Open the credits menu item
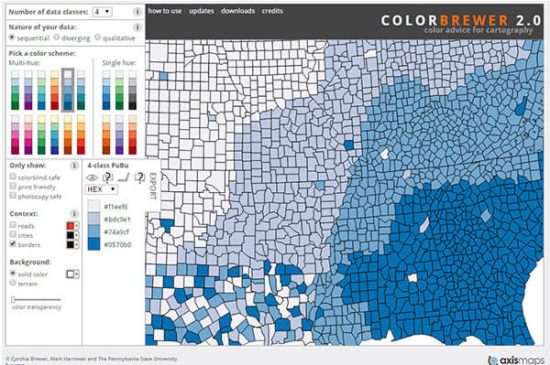 coord(272,11)
